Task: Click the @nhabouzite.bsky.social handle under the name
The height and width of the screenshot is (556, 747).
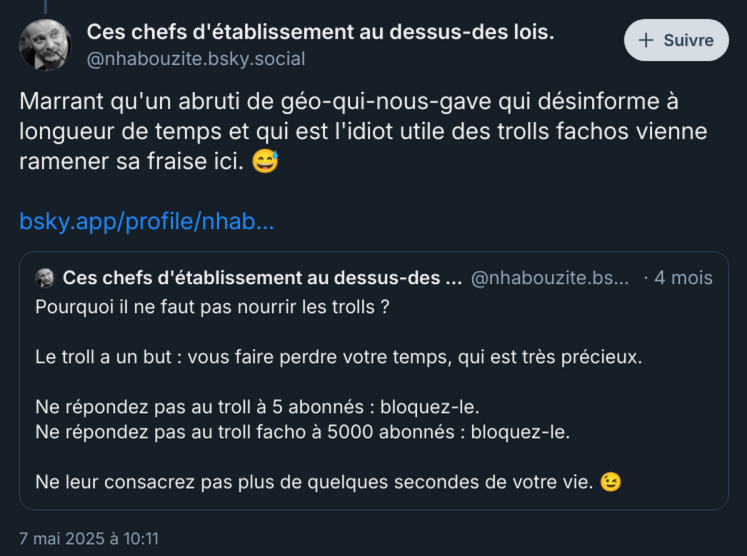Action: click(x=196, y=59)
